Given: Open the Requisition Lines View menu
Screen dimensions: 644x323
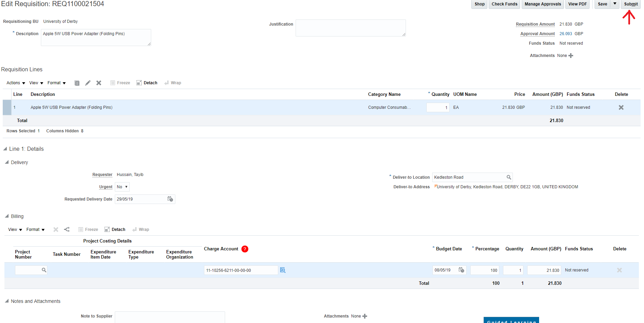Looking at the screenshot, I should (x=36, y=83).
